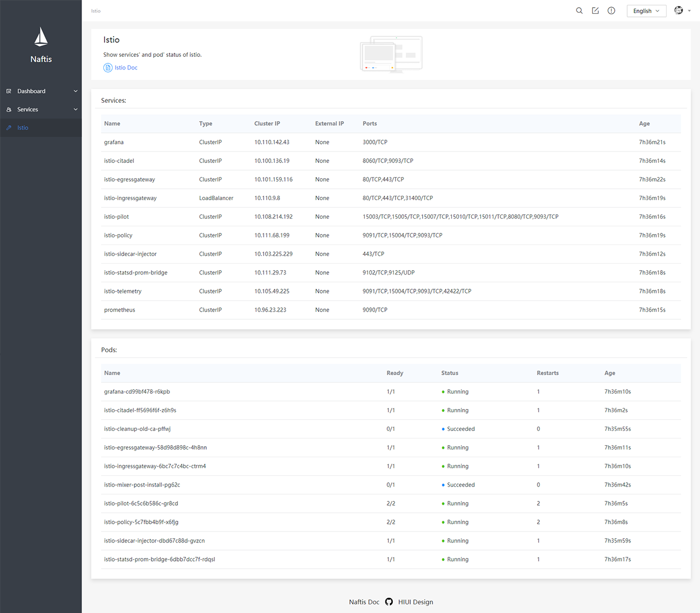Click the edit/compose icon in the top bar
Image resolution: width=700 pixels, height=613 pixels.
595,10
